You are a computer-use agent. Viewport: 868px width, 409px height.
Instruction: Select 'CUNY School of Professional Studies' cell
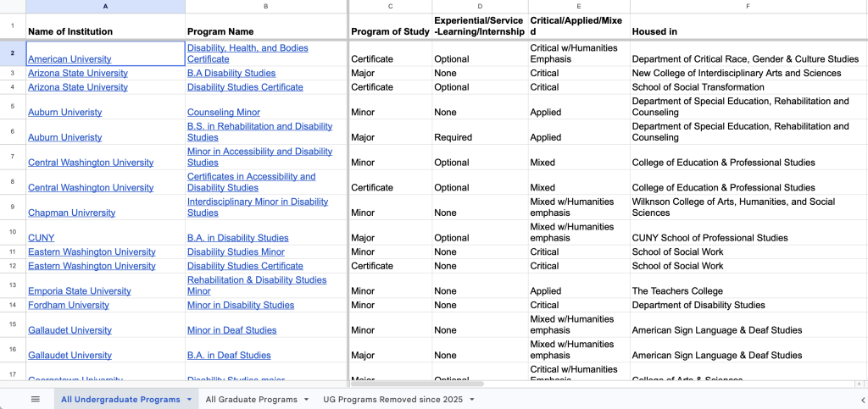click(748, 232)
